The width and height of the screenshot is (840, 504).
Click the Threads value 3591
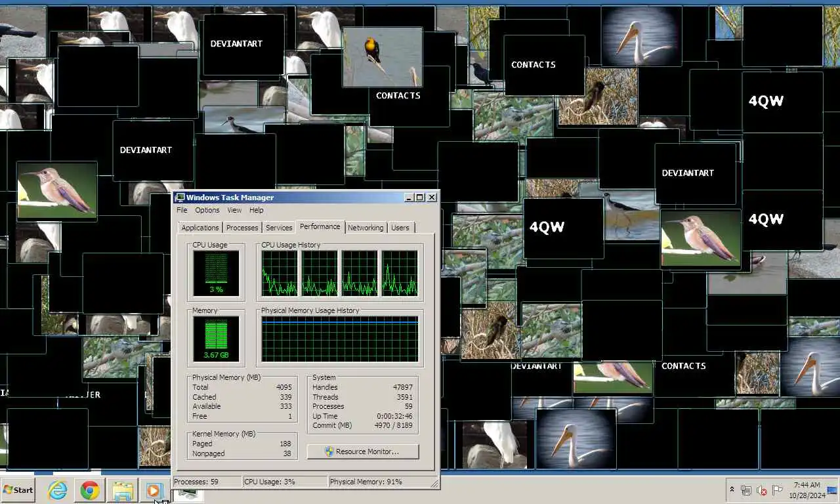405,397
